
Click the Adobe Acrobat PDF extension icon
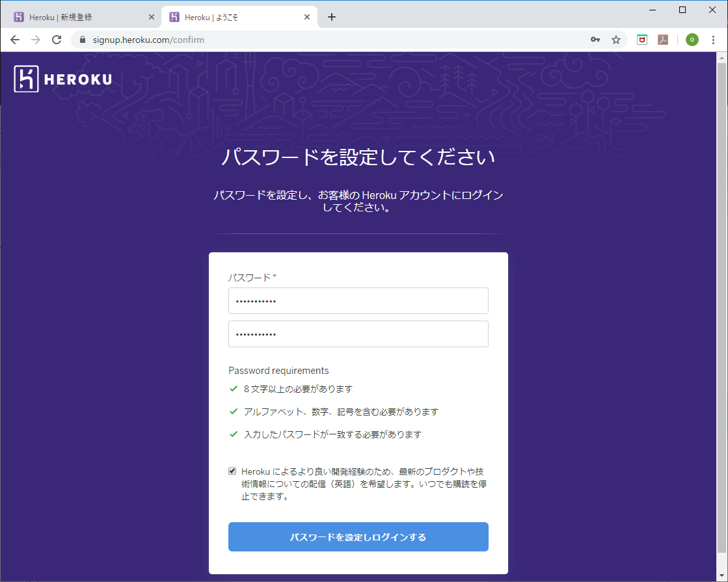click(663, 40)
